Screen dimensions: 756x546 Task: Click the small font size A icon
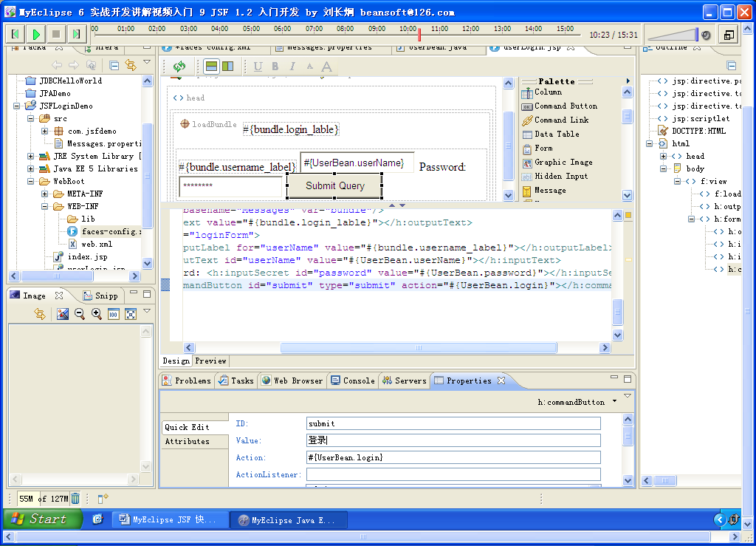pyautogui.click(x=309, y=66)
